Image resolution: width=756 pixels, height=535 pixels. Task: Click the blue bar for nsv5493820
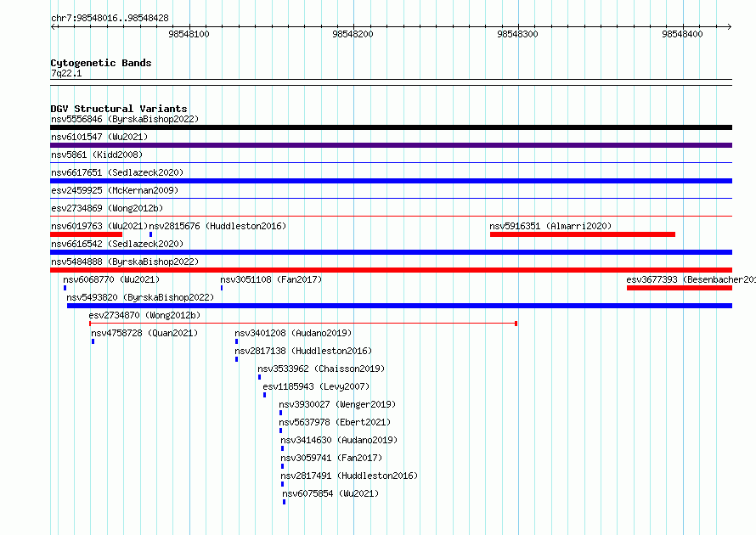(x=400, y=306)
